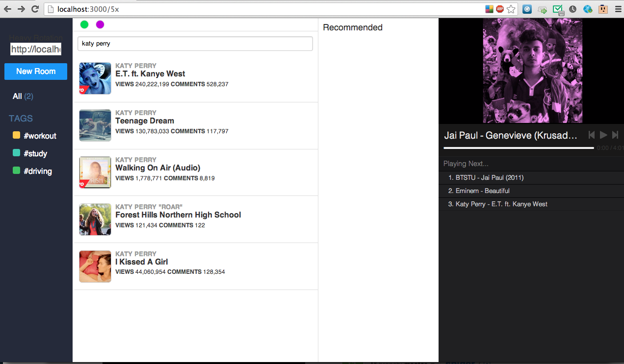Click the green circle dot

[x=84, y=24]
